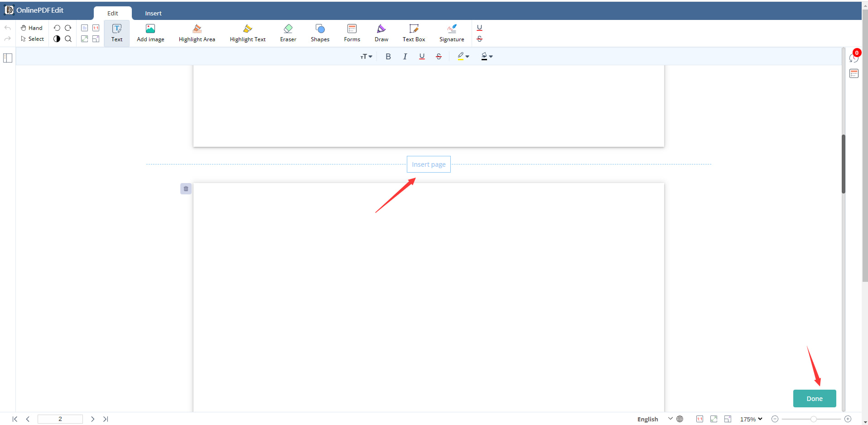The width and height of the screenshot is (868, 425).
Task: Toggle the left sidebar panel
Action: (8, 58)
